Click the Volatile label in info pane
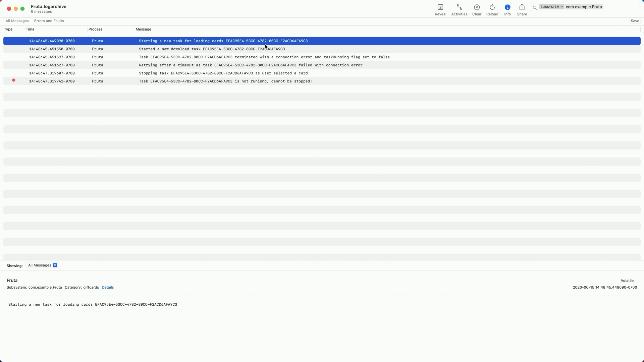Viewport: 644px width, 362px height. click(627, 281)
